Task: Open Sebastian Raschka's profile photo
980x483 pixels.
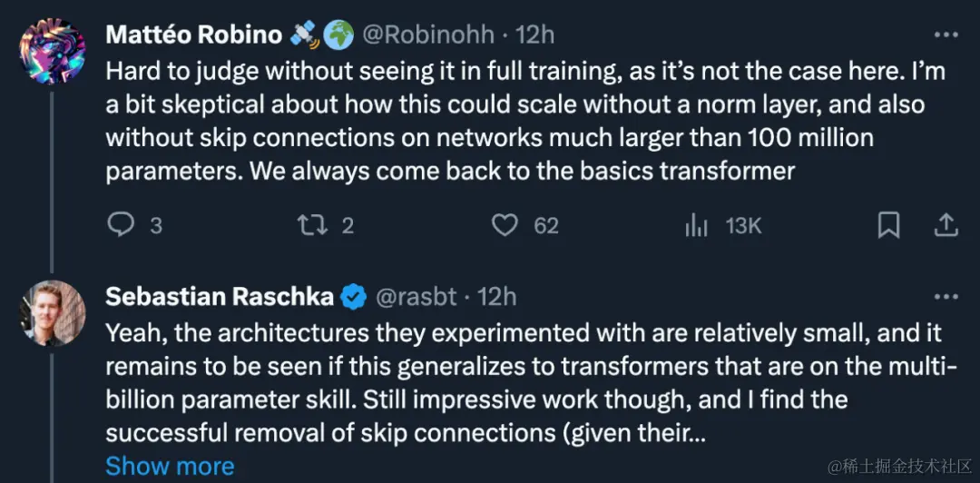Action: [53, 312]
